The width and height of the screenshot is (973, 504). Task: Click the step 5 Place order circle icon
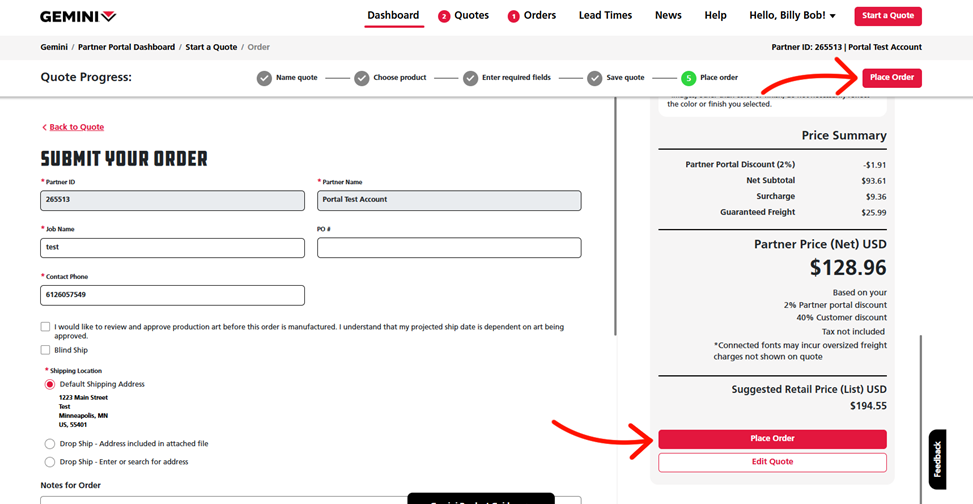coord(688,78)
